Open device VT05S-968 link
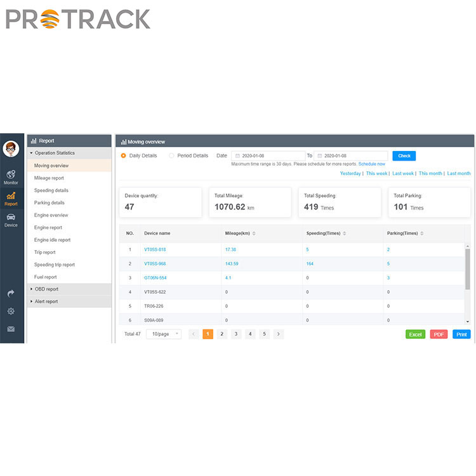476x476 pixels. (155, 263)
